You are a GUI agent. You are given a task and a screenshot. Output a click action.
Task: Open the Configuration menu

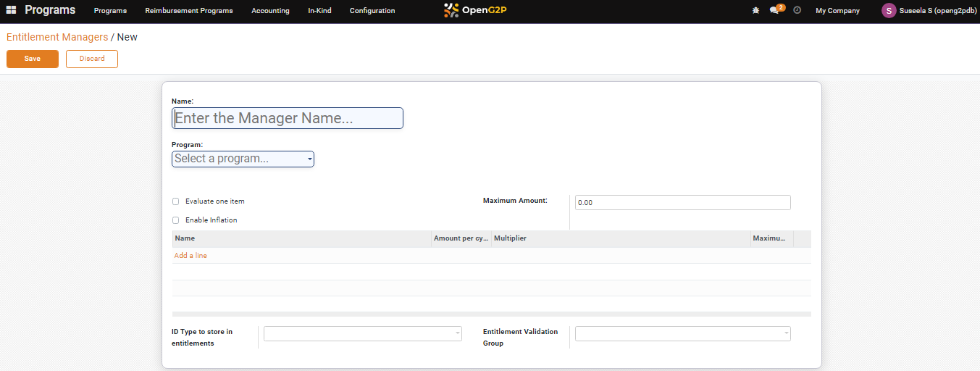[372, 11]
